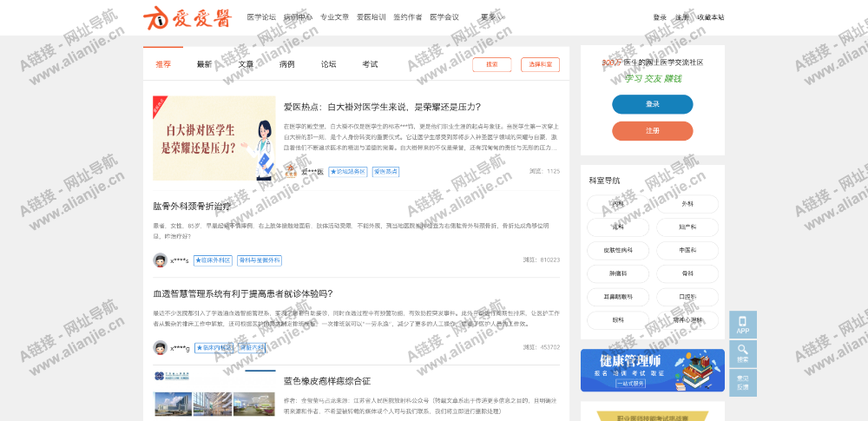868x421 pixels.
Task: Select 儿科 department
Action: tap(618, 227)
